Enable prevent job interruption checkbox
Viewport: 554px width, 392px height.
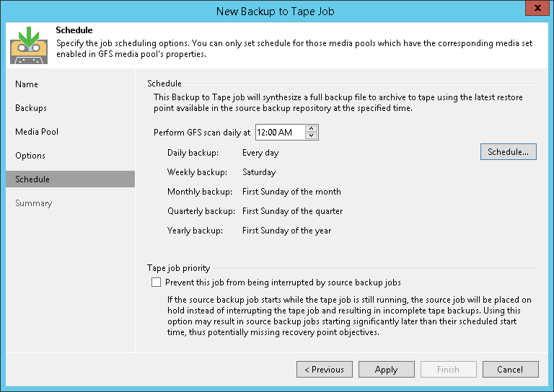click(x=157, y=282)
